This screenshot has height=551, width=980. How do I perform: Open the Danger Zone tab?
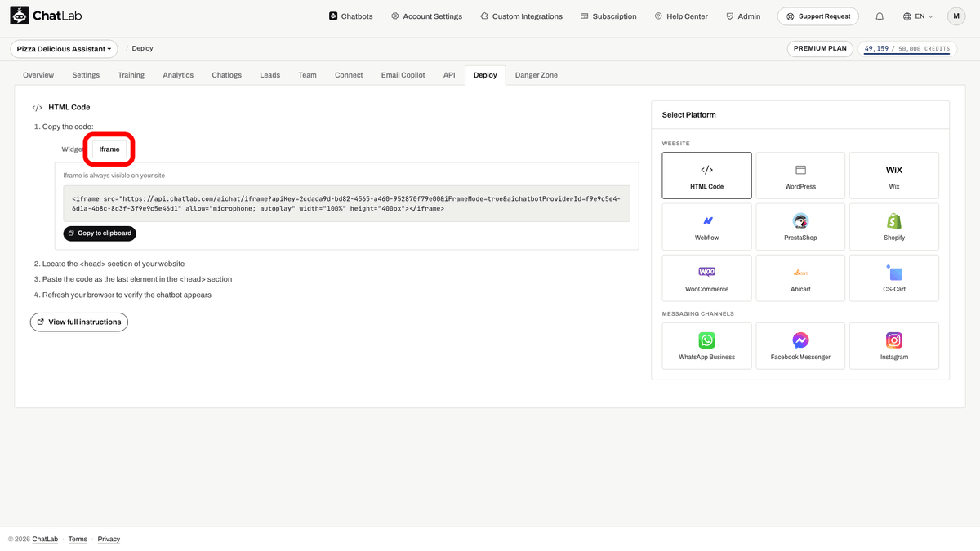pyautogui.click(x=537, y=75)
